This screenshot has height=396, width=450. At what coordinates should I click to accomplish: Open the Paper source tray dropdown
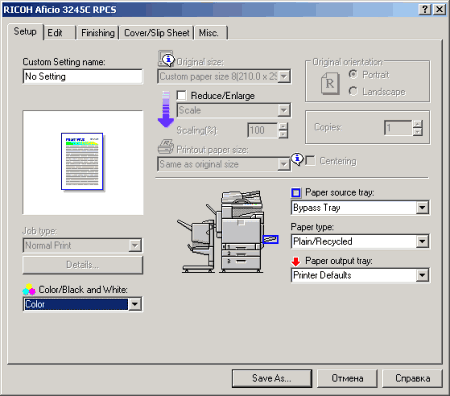422,208
